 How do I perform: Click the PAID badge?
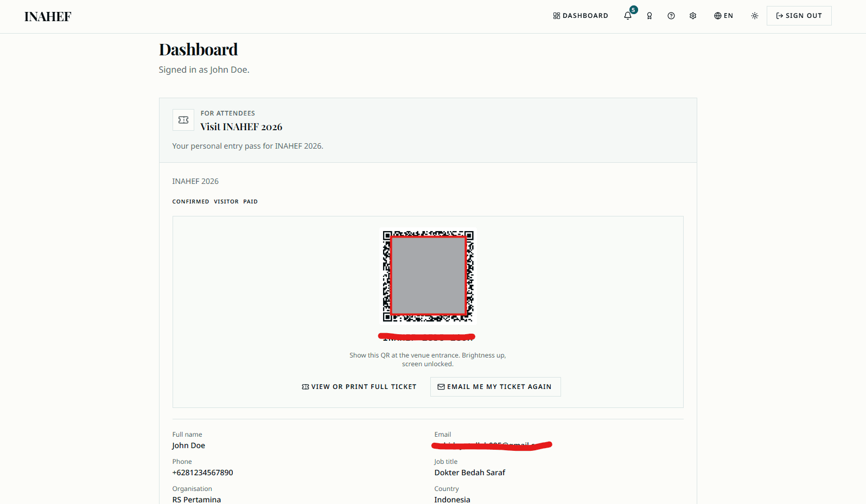pyautogui.click(x=251, y=202)
